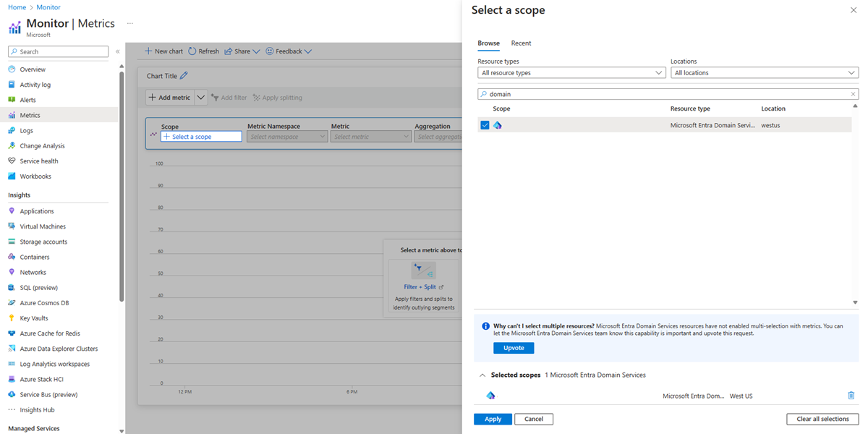Clear the domain search text

point(853,94)
